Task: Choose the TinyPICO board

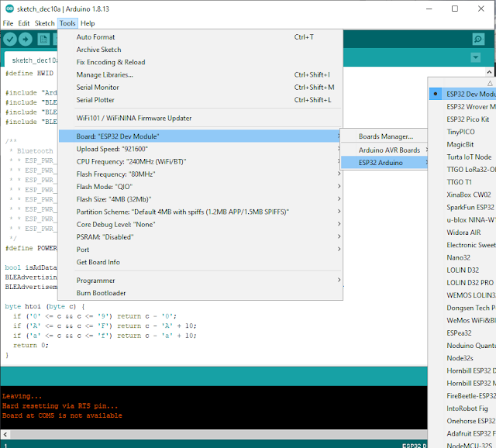Action: (463, 132)
